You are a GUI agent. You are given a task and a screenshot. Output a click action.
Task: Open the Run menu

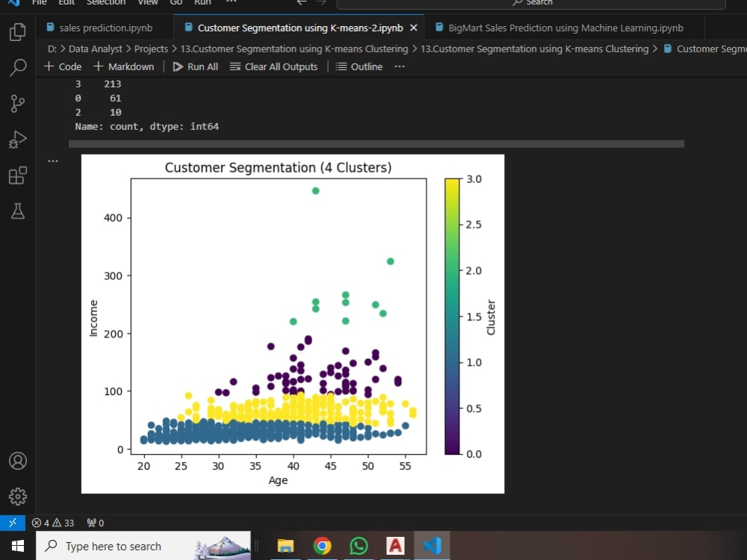(202, 2)
